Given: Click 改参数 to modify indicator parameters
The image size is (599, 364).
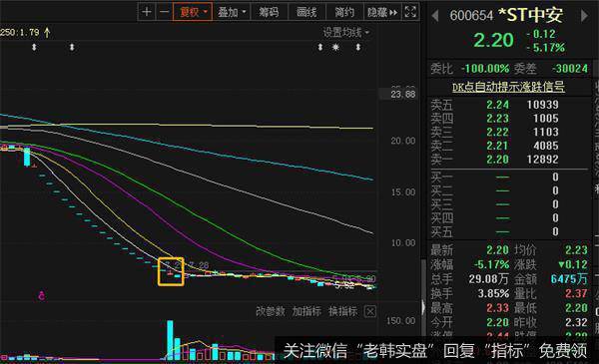Looking at the screenshot, I should [x=271, y=312].
